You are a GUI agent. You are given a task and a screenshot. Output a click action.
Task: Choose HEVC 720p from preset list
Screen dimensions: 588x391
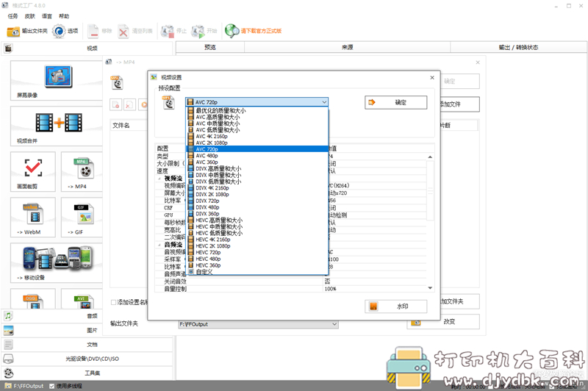(257, 252)
